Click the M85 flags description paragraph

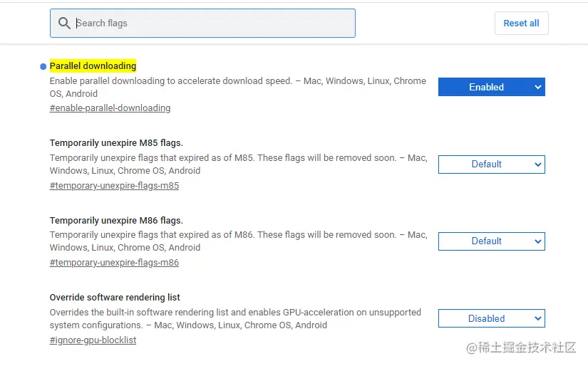click(237, 164)
